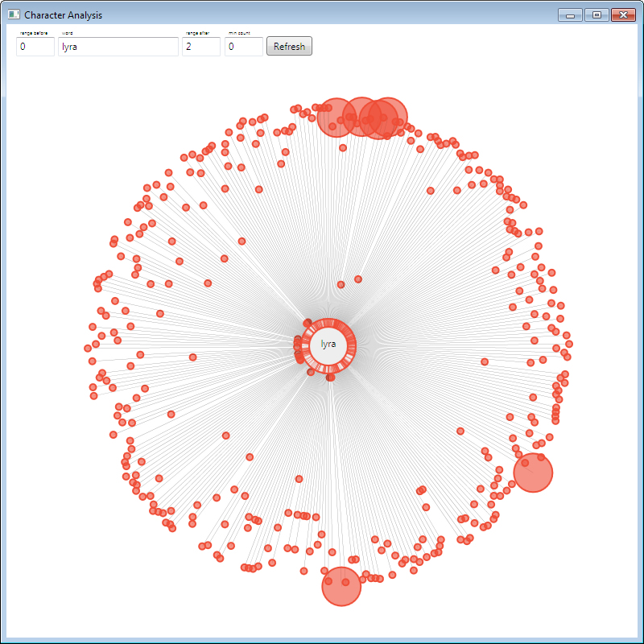Select the lone small node left of lyra

click(x=192, y=357)
